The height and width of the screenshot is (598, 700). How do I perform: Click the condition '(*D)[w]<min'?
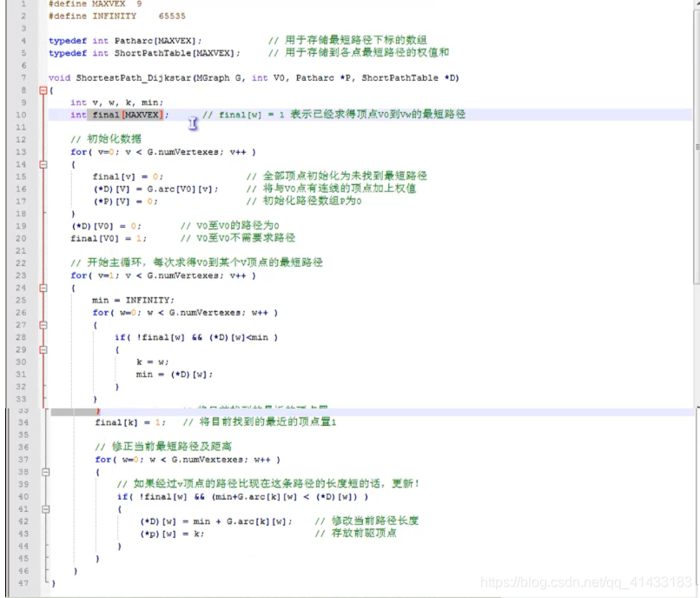[239, 337]
